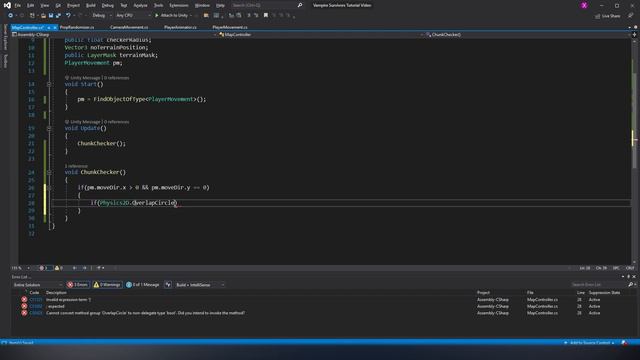Screen dimensions: 640x360
Task: Open the File menu
Action: [18, 5]
